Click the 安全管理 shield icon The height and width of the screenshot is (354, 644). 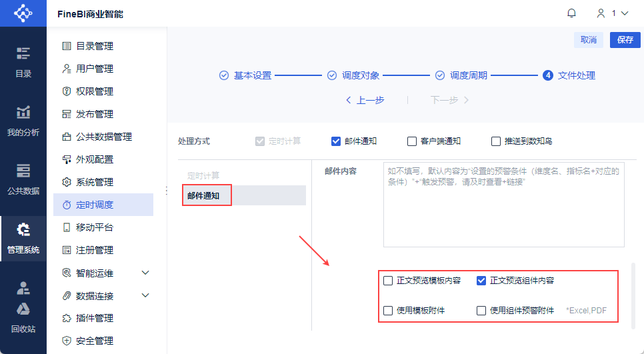click(66, 341)
